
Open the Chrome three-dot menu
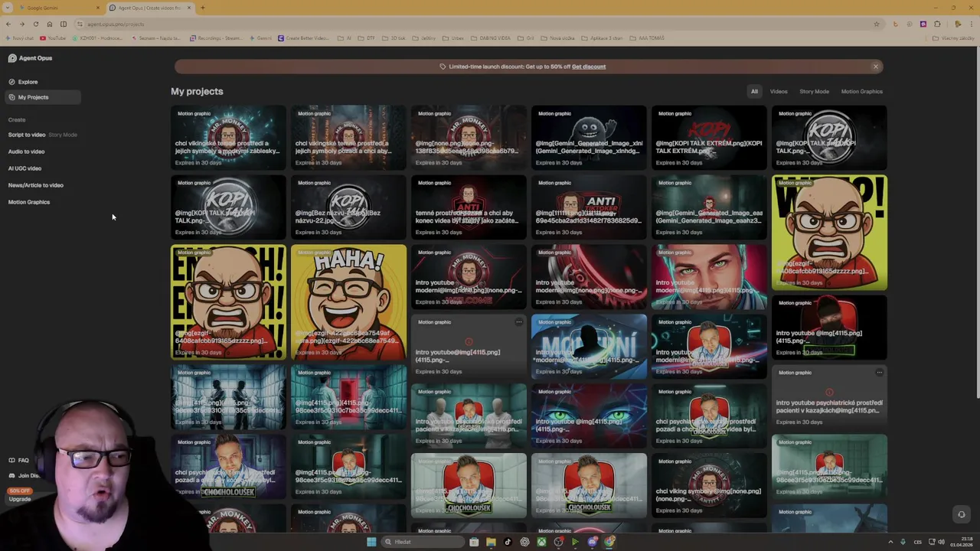click(x=971, y=24)
